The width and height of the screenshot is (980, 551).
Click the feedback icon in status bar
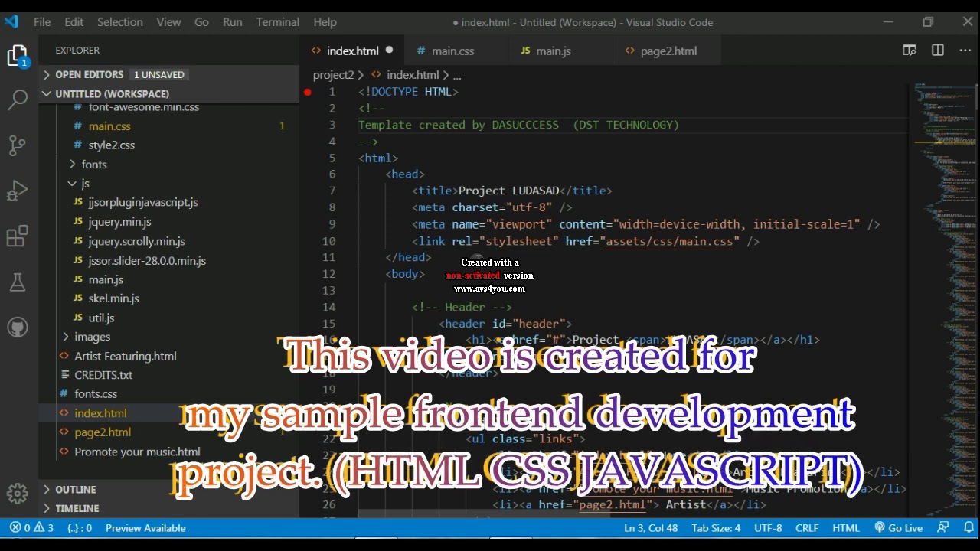click(943, 528)
